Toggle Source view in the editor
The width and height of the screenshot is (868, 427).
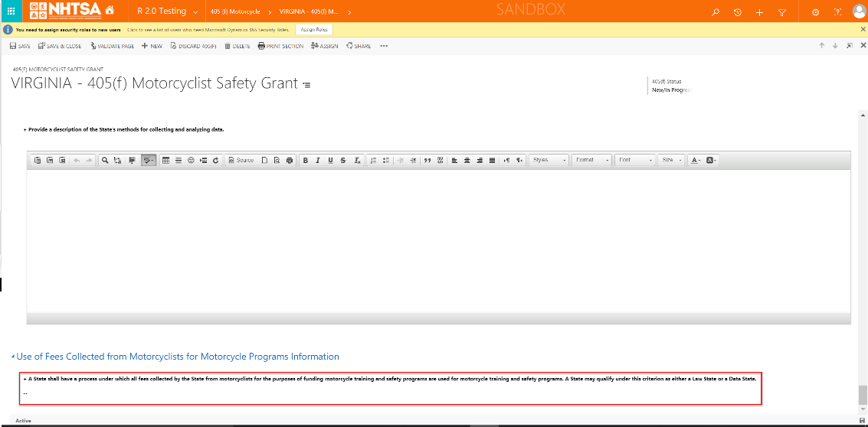(241, 160)
